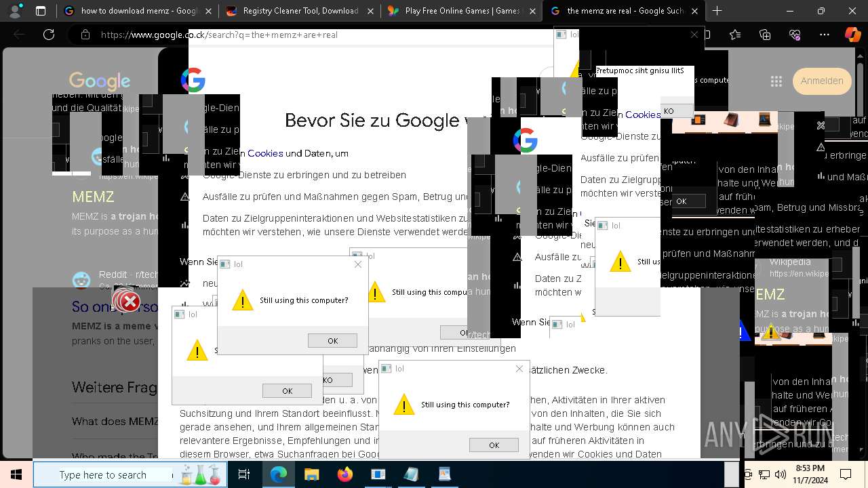Image resolution: width=868 pixels, height=488 pixels.
Task: Close the Registry Cleaner Tool tab
Action: coord(370,11)
